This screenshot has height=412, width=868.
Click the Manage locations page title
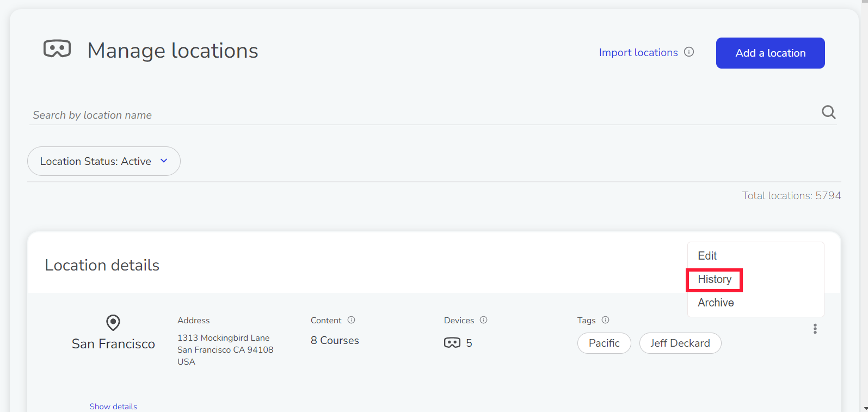[x=173, y=51]
